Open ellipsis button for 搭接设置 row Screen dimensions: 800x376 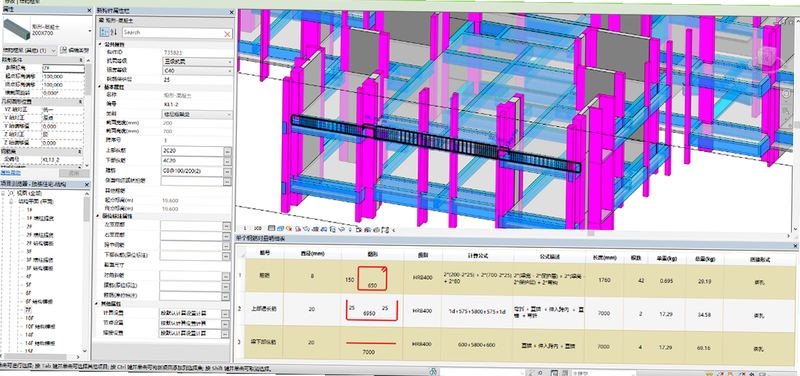[225, 333]
